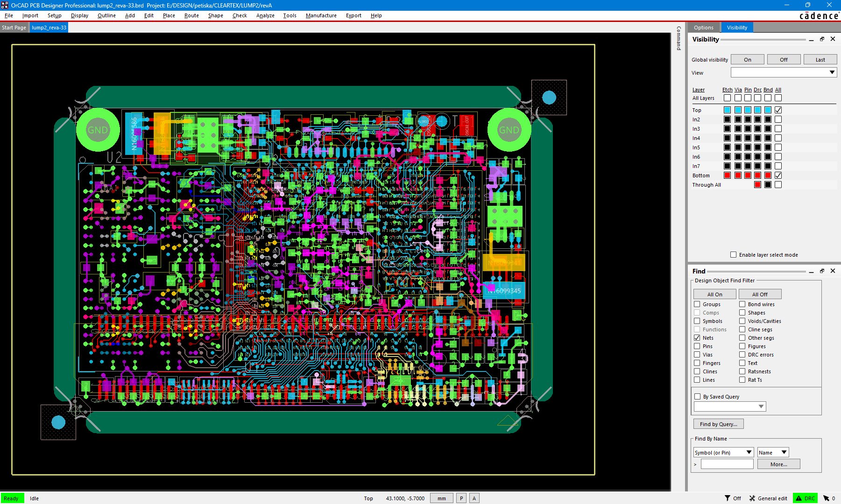Expand the Symbol (or Pin) dropdown

coord(749,452)
